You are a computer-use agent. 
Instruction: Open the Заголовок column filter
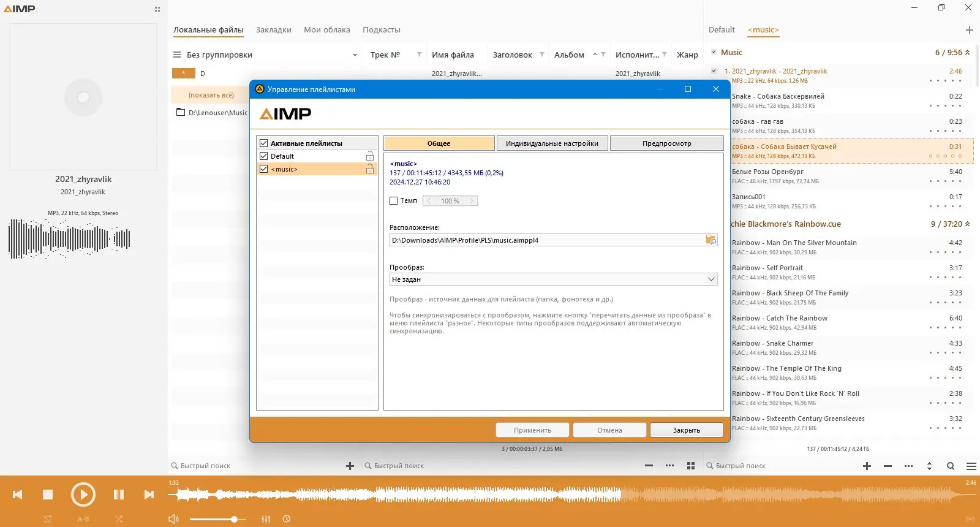point(541,55)
